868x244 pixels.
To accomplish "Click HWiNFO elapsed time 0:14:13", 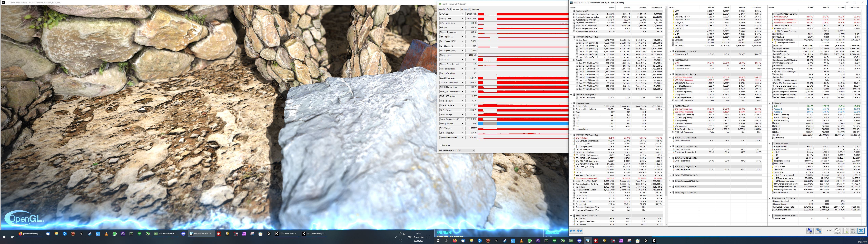I will click(x=830, y=230).
